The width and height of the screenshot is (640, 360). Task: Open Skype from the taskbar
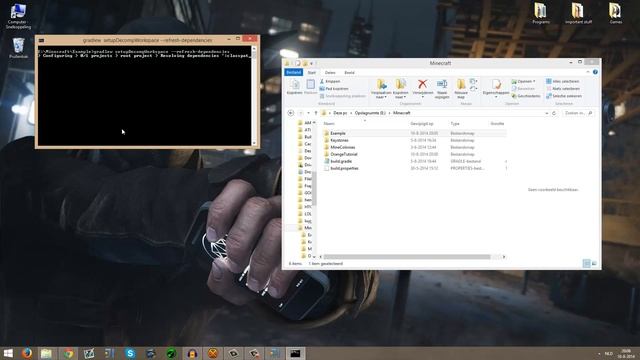[x=130, y=353]
